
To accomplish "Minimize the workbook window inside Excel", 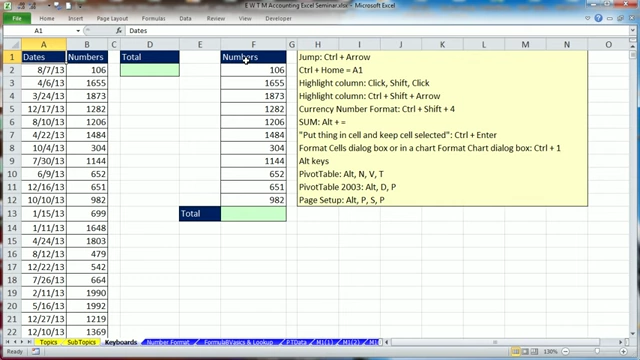I will coord(610,18).
